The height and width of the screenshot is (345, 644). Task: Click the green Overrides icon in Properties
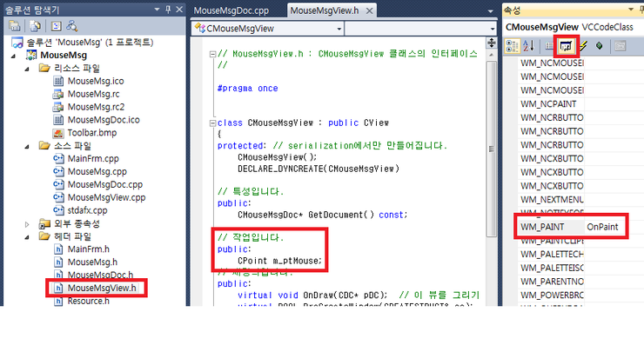(600, 45)
